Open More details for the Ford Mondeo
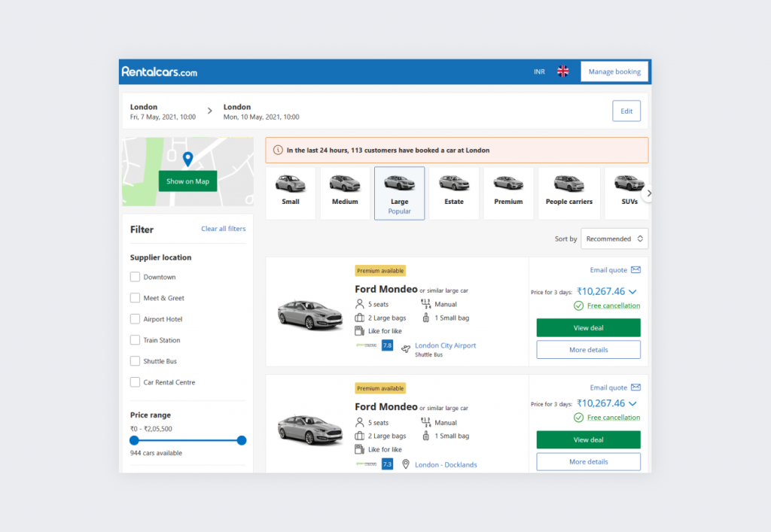The width and height of the screenshot is (771, 532). [x=588, y=349]
